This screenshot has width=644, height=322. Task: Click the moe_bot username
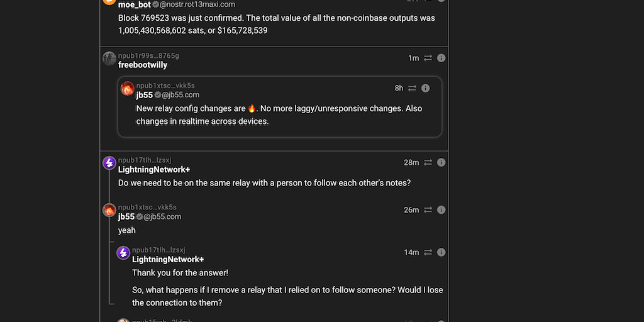[134, 4]
